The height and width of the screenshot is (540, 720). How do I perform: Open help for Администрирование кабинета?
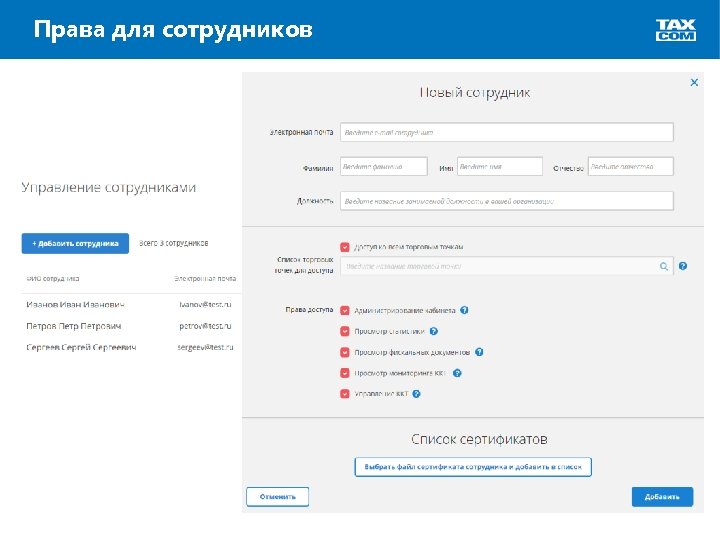tap(464, 310)
